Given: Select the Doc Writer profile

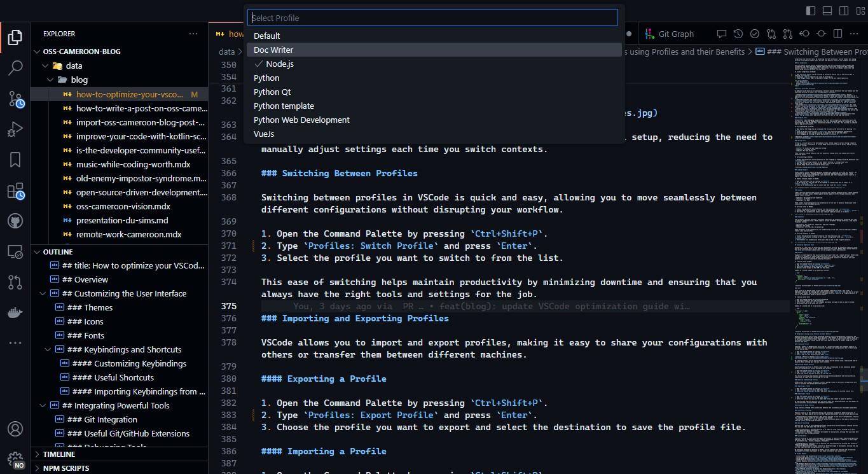Looking at the screenshot, I should pyautogui.click(x=434, y=50).
